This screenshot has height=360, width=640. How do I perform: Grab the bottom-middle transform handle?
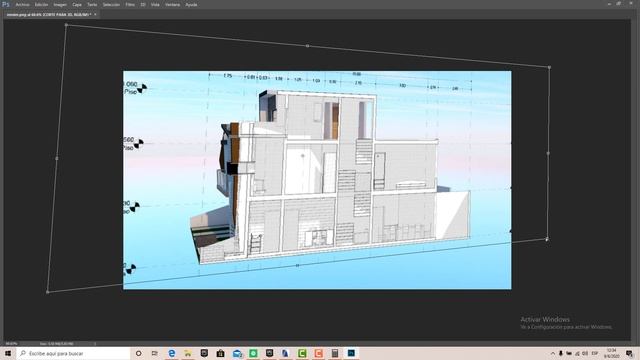pos(297,265)
